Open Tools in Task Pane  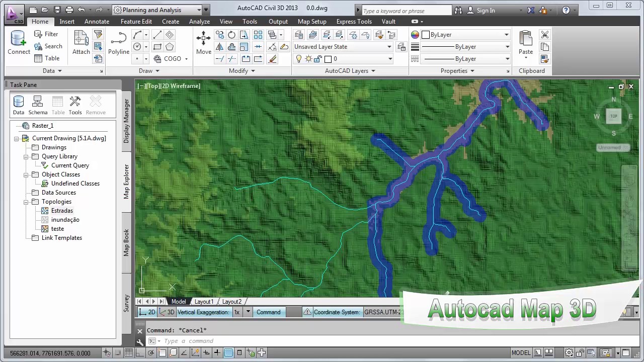click(75, 105)
